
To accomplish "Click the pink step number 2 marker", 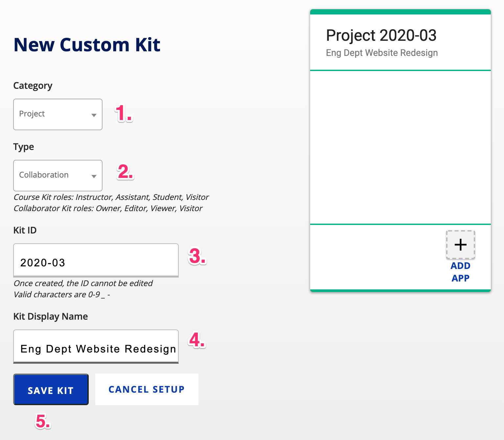I will pos(126,172).
